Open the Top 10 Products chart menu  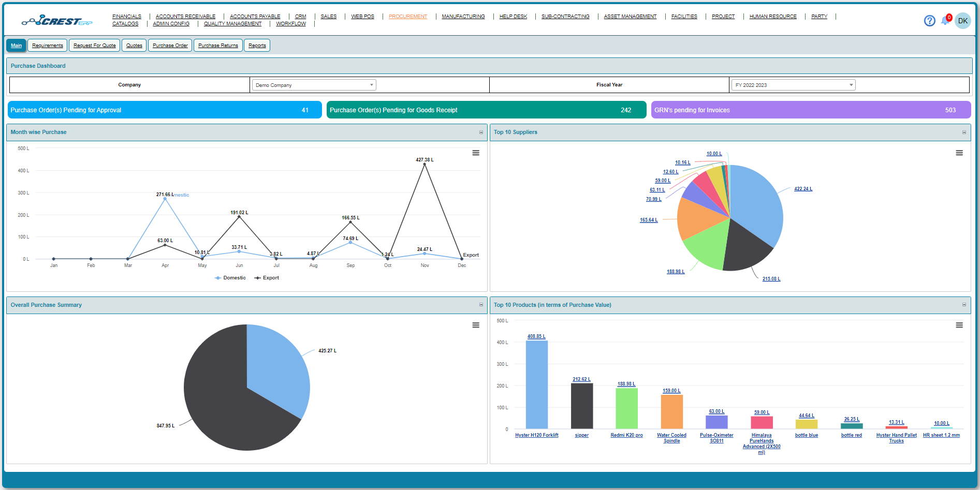[960, 325]
